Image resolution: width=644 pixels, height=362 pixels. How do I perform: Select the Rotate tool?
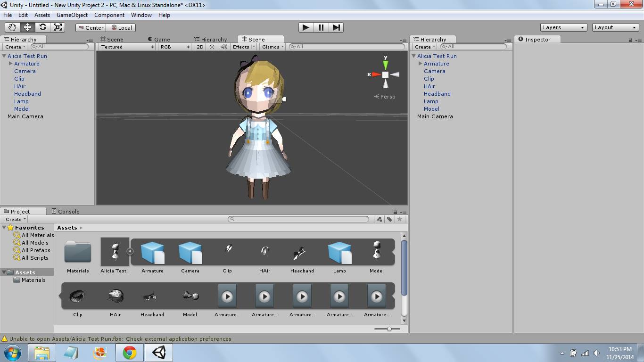point(42,27)
